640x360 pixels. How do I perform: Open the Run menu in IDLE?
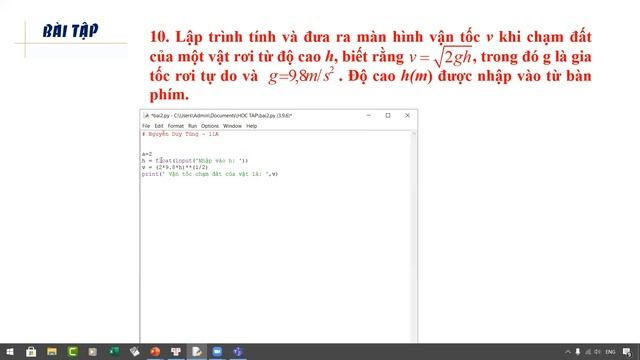[192, 126]
